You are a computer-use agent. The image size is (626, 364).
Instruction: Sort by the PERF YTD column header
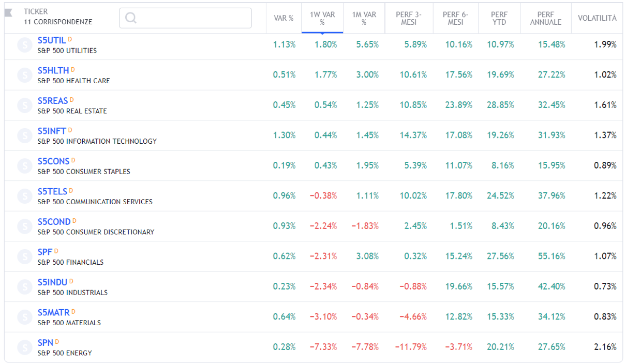click(499, 18)
